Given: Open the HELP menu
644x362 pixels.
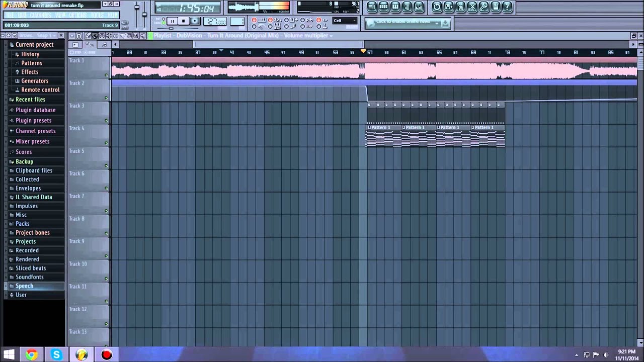Looking at the screenshot, I should 113,15.
